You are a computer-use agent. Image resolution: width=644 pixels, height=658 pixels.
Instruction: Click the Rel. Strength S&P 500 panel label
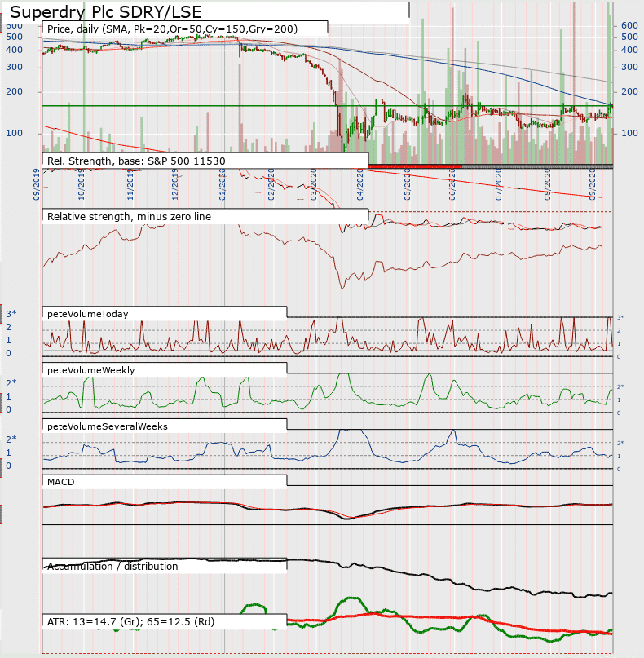click(x=136, y=161)
